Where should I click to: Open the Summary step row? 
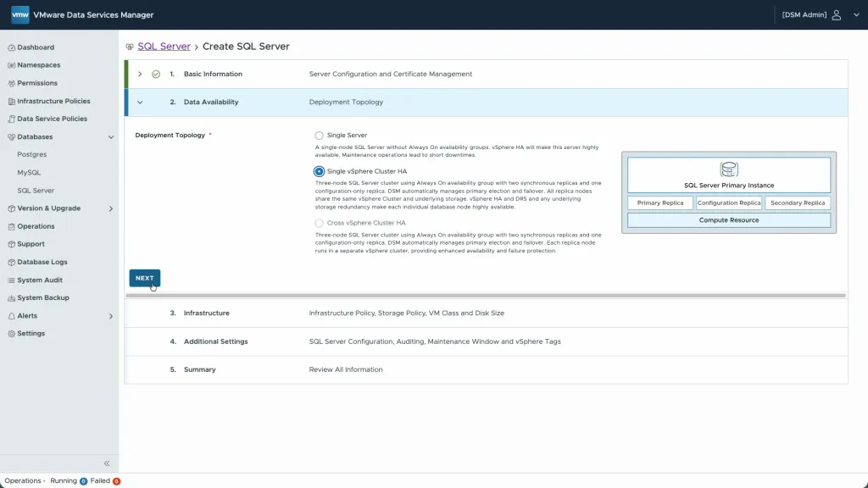tap(486, 369)
